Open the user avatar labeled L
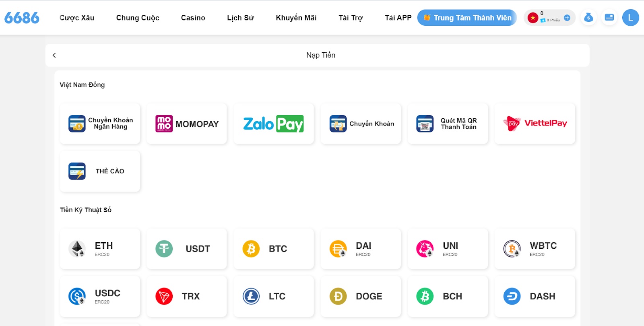Image resolution: width=644 pixels, height=326 pixels. [x=630, y=18]
